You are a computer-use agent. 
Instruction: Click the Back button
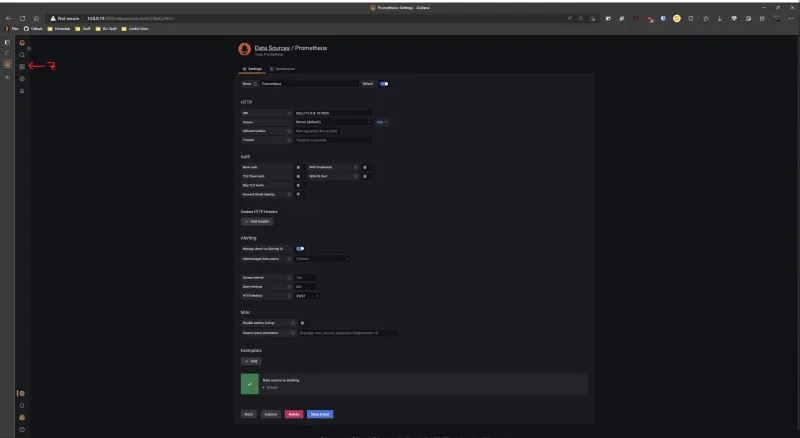tap(248, 415)
